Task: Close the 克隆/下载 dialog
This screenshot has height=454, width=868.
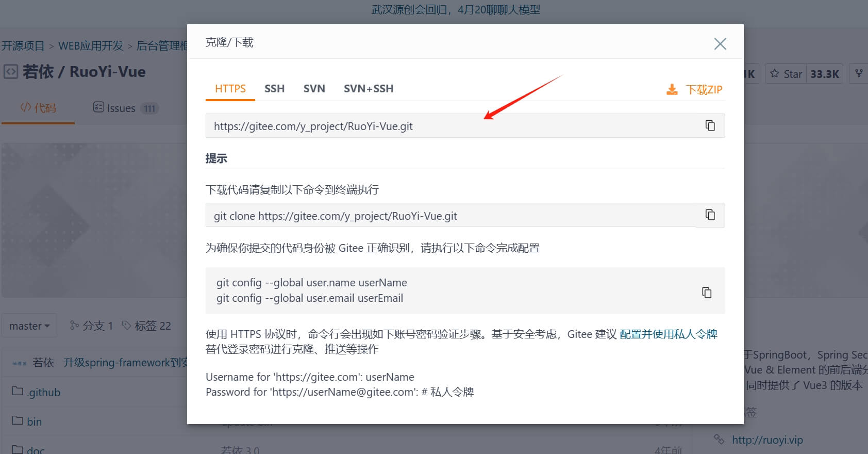Action: (x=720, y=44)
